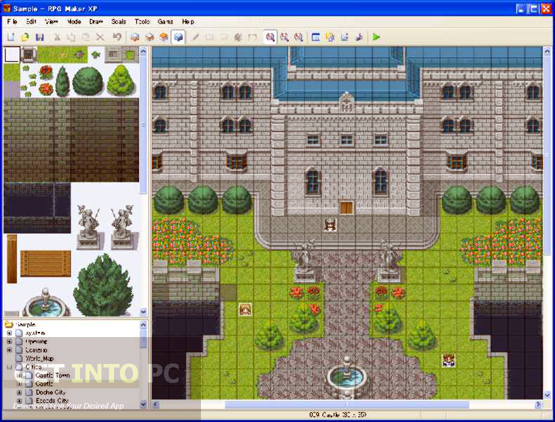
Task: Select the Events layer icon
Action: tap(178, 37)
